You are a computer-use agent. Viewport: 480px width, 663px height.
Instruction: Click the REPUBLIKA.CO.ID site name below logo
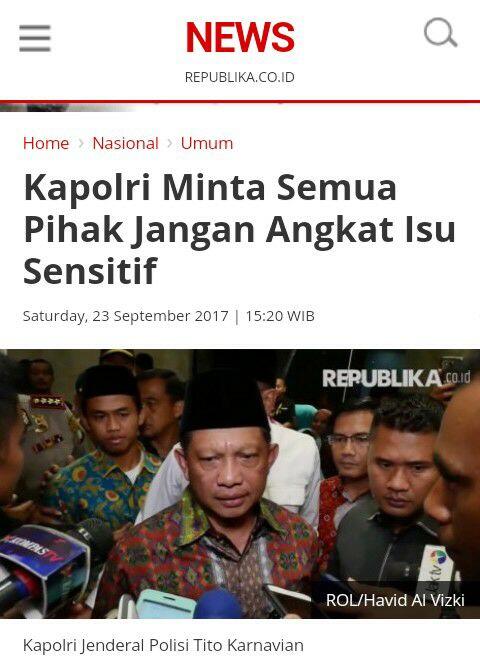point(240,77)
